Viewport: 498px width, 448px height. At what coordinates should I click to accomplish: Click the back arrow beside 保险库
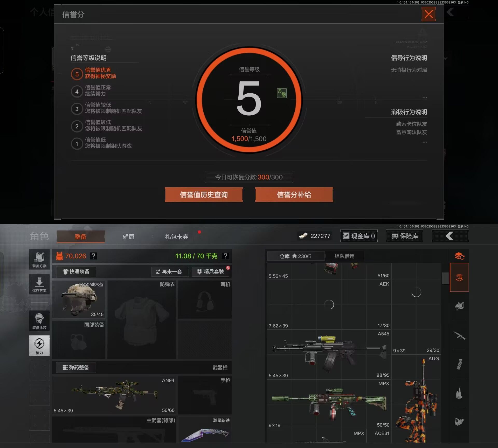(450, 236)
